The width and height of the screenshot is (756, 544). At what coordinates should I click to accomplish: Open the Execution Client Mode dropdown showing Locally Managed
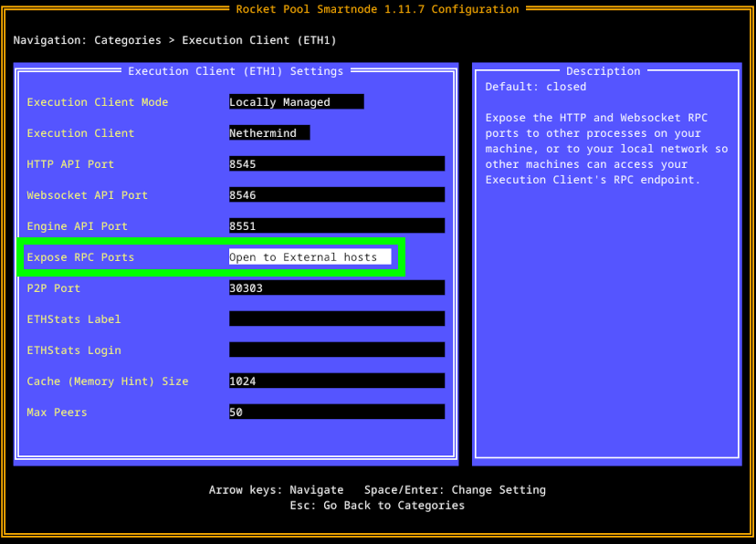click(296, 102)
